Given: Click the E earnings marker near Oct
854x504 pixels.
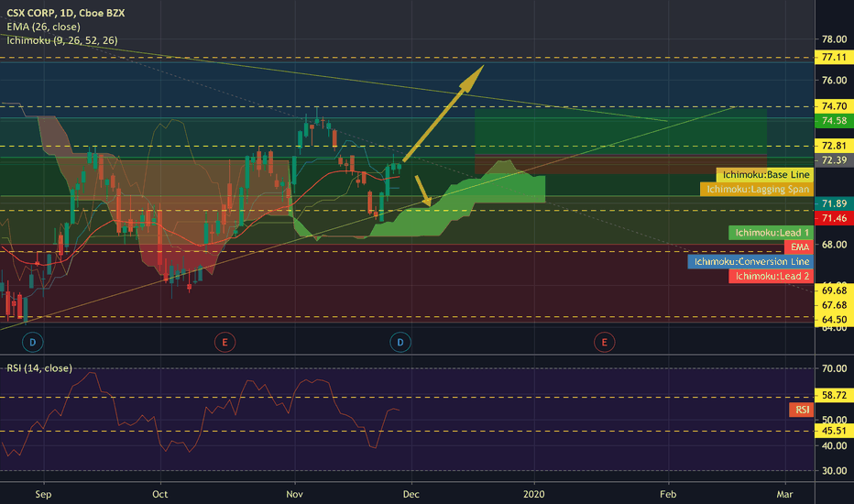Looking at the screenshot, I should click(224, 342).
